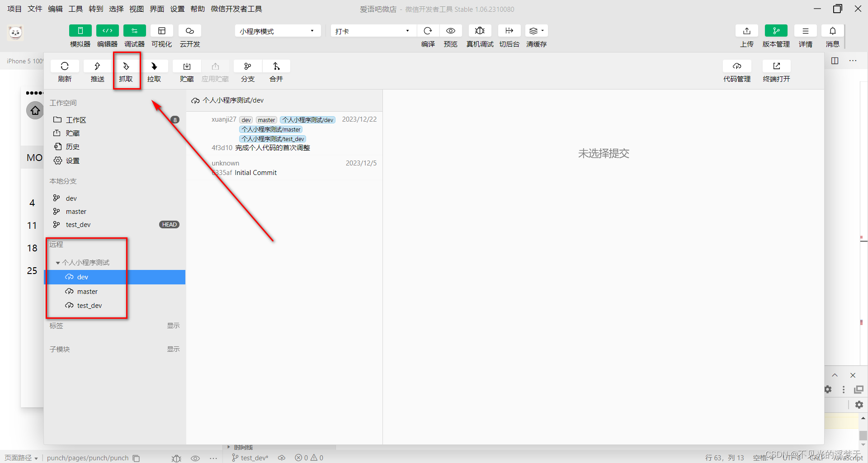Click 显示 next to 标签
Viewport: 868px width, 463px height.
(173, 326)
